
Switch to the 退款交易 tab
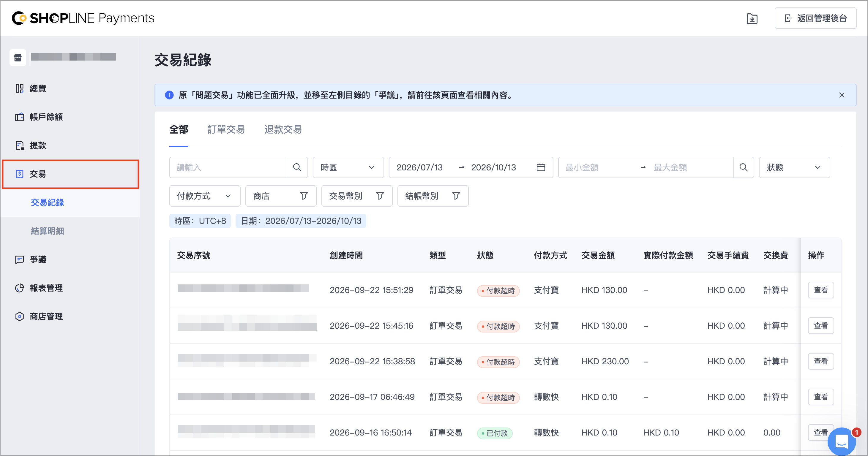[x=283, y=130]
